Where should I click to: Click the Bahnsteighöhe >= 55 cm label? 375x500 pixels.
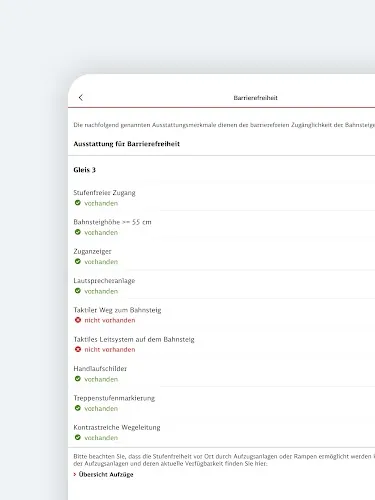[x=112, y=222]
